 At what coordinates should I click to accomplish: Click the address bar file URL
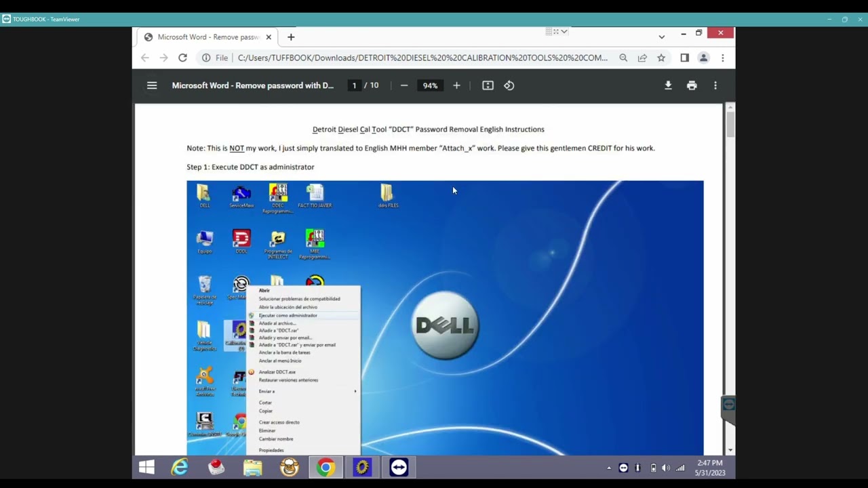[422, 58]
